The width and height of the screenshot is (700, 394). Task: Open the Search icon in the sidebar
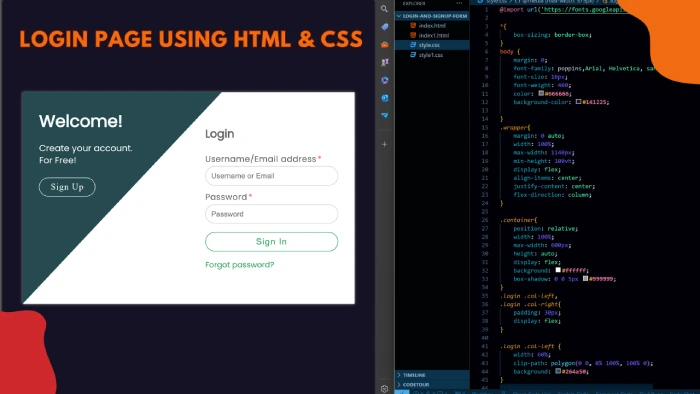point(384,8)
